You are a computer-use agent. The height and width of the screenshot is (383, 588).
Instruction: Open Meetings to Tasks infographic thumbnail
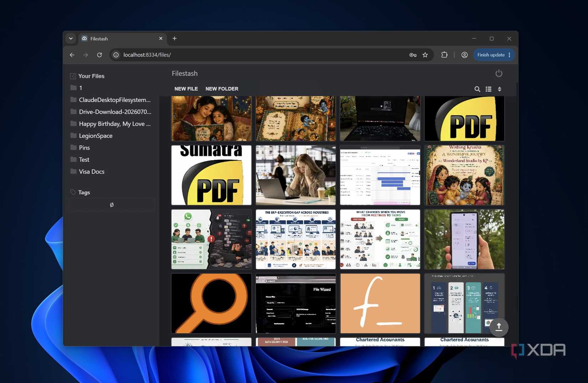point(380,239)
